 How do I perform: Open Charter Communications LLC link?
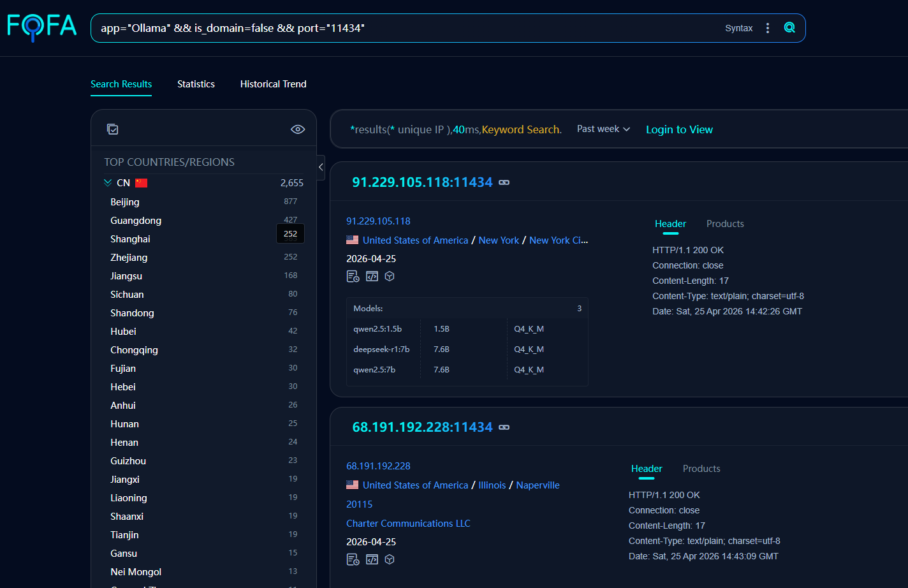(x=408, y=523)
